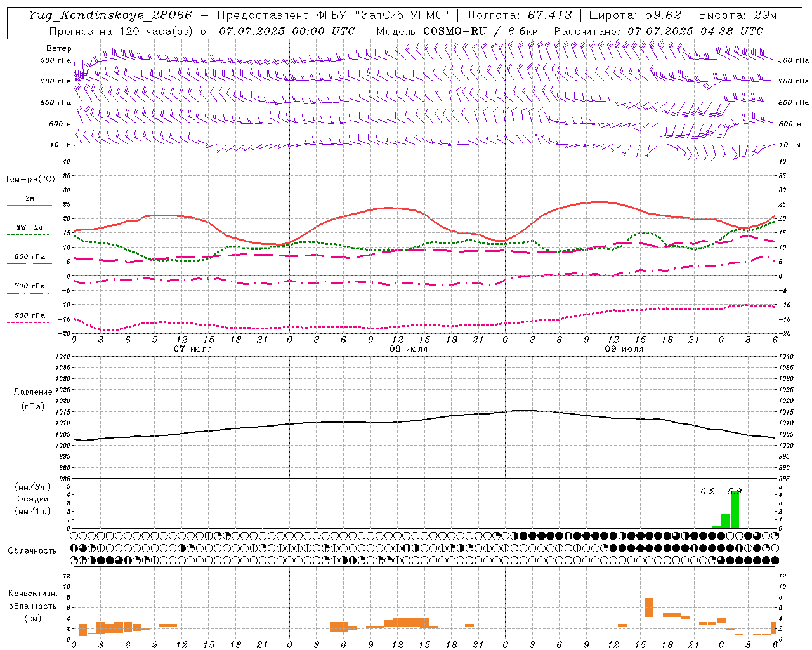Click the (км) unit label
This screenshot has height=650, width=812.
(x=32, y=618)
